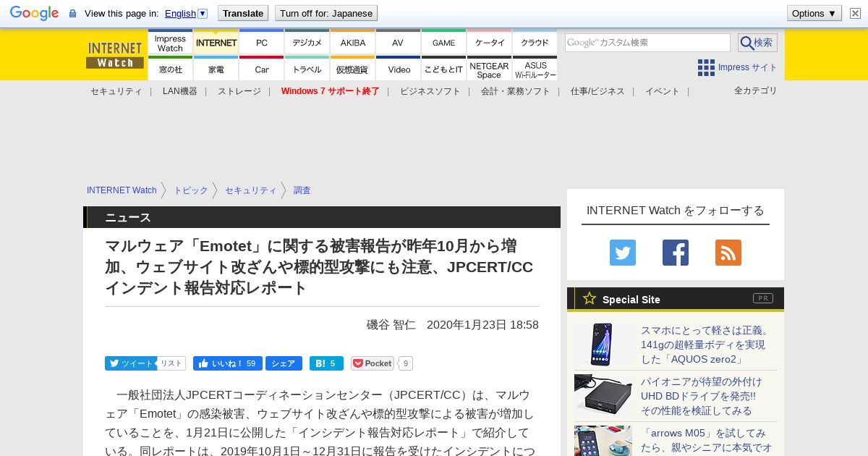Go to 仕事/ビジネス category

pos(597,91)
